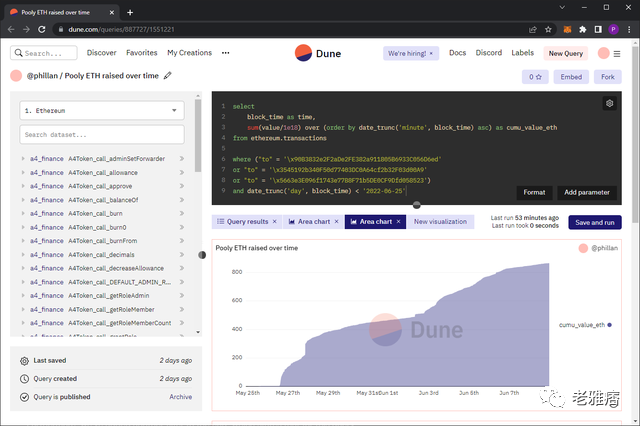Click the Dune logo
The image size is (640, 426).
click(x=318, y=53)
